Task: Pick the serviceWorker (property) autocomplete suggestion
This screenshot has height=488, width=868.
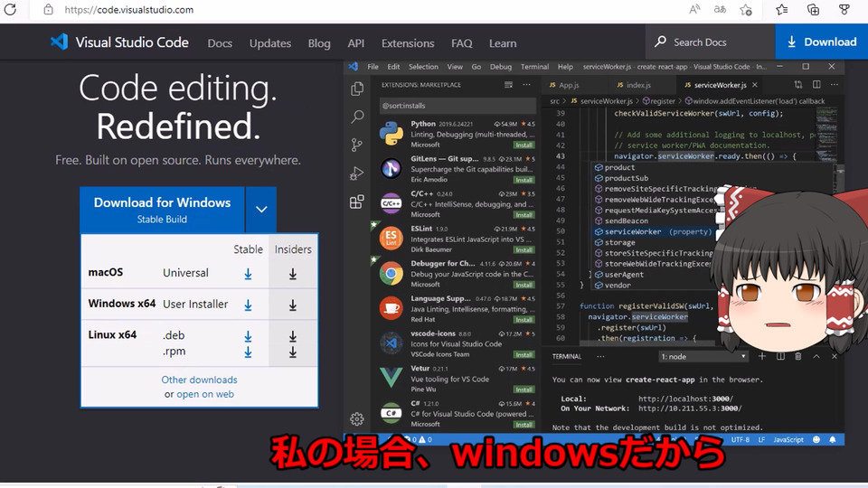Action: [653, 232]
